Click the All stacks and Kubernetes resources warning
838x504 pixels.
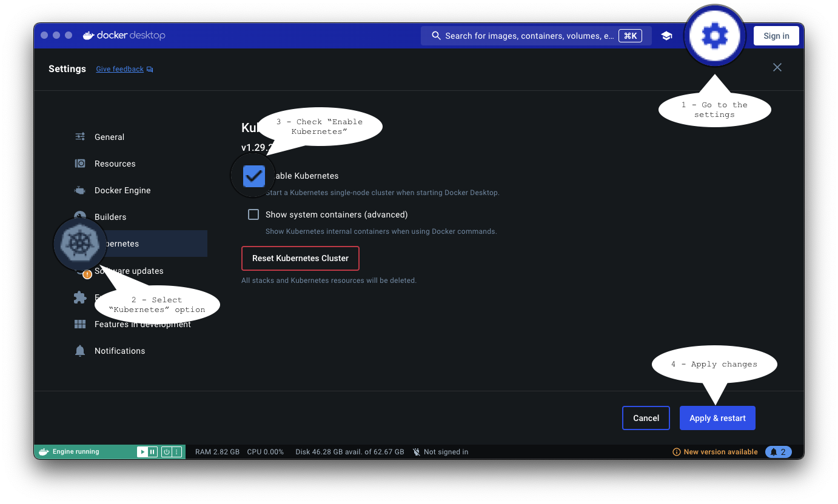click(329, 280)
